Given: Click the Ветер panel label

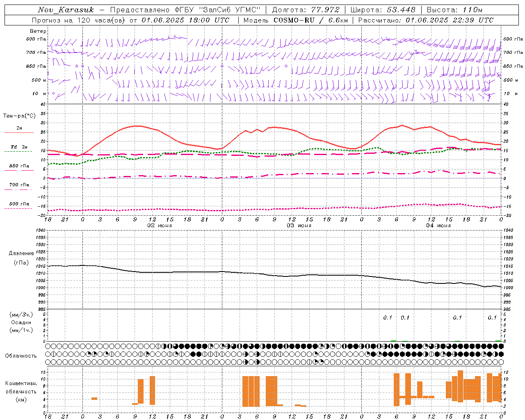Looking at the screenshot, I should 38,31.
